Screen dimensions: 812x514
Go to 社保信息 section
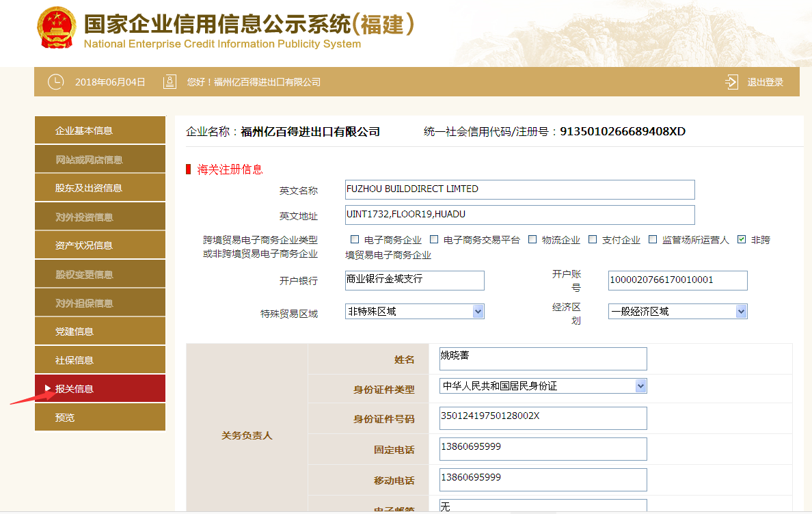(x=100, y=360)
